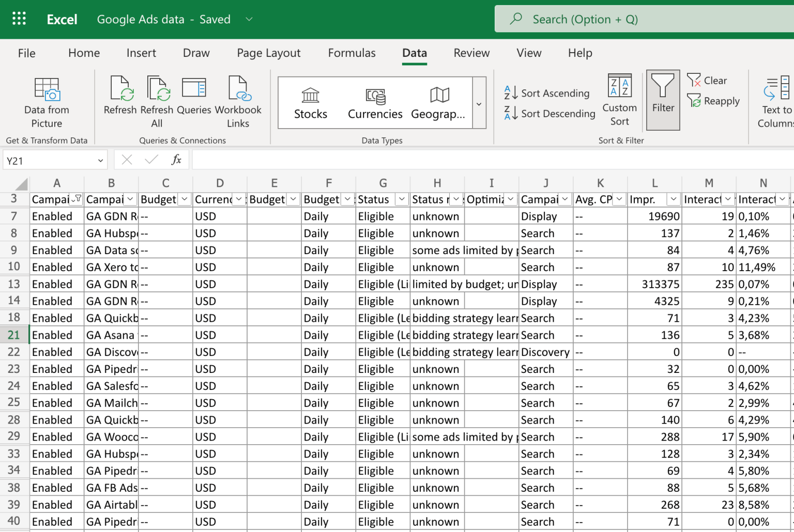Open the Custom Sort dialog

pyautogui.click(x=619, y=101)
